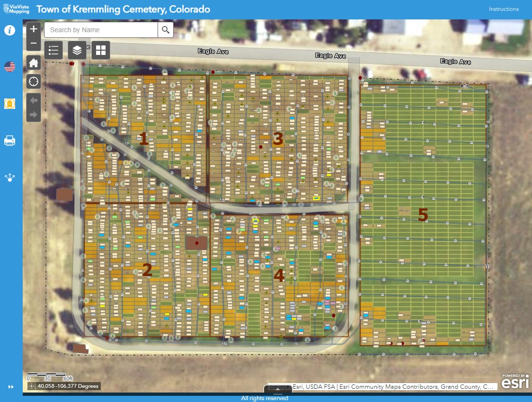Open the map legend panel

point(53,50)
